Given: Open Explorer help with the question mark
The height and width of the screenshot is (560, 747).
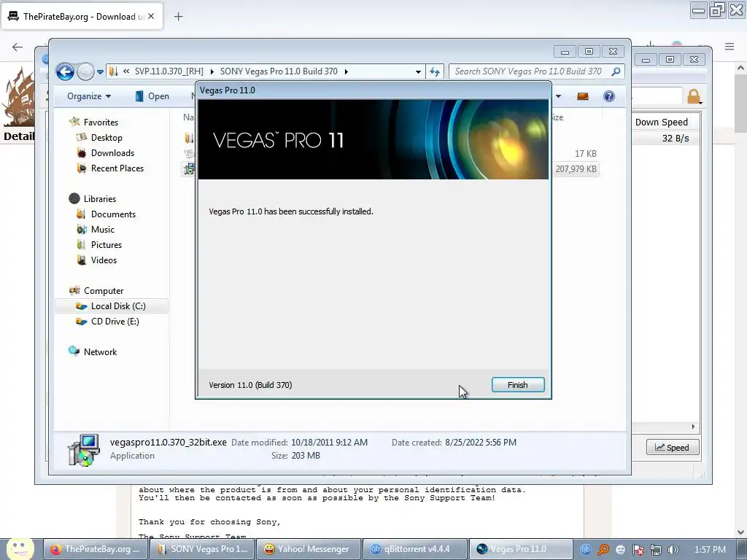Looking at the screenshot, I should tap(609, 96).
